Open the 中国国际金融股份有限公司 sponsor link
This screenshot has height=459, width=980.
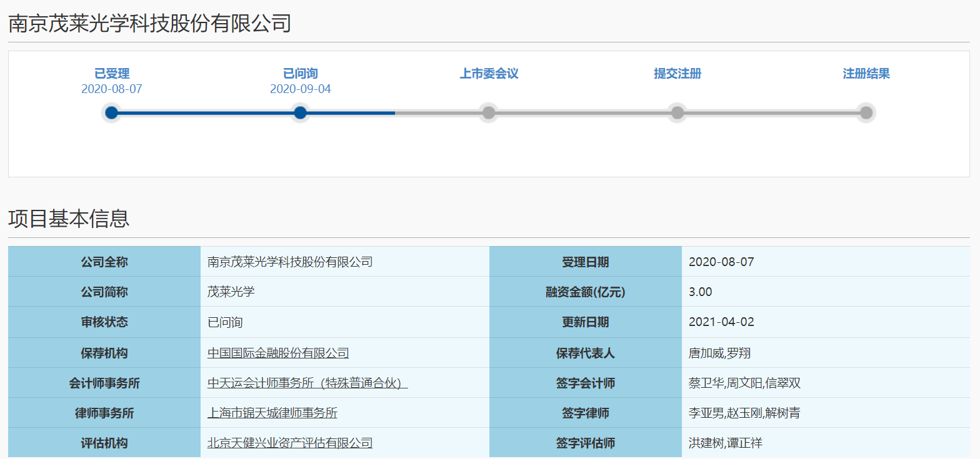pyautogui.click(x=278, y=353)
